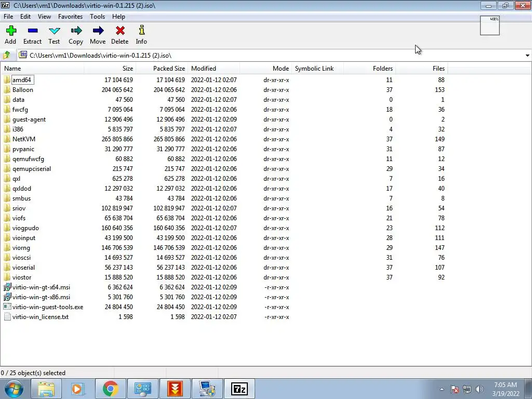Select the fwcfg folder name

tap(20, 110)
